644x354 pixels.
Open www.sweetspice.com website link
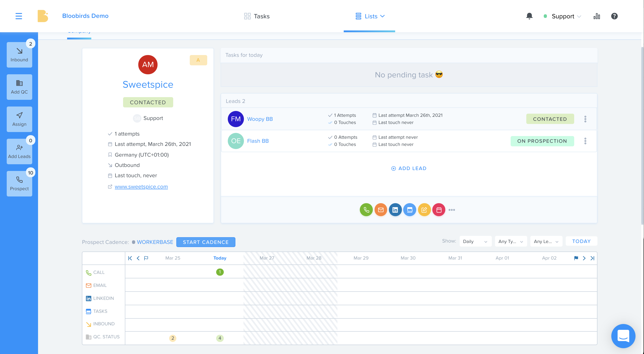141,186
